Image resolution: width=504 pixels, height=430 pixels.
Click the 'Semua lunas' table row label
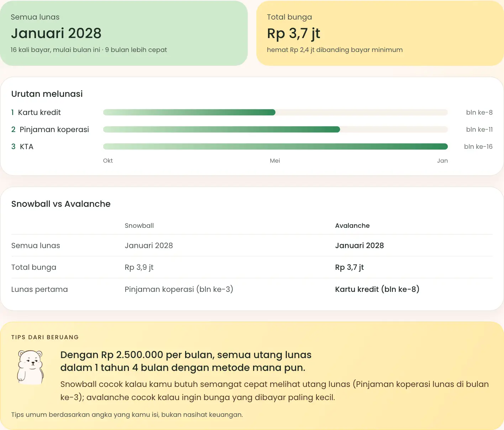tap(36, 246)
